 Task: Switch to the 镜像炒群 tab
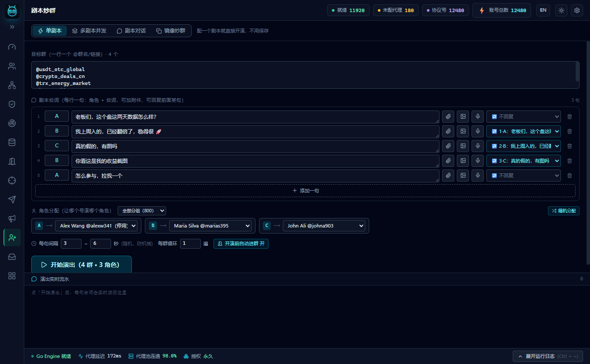click(170, 31)
